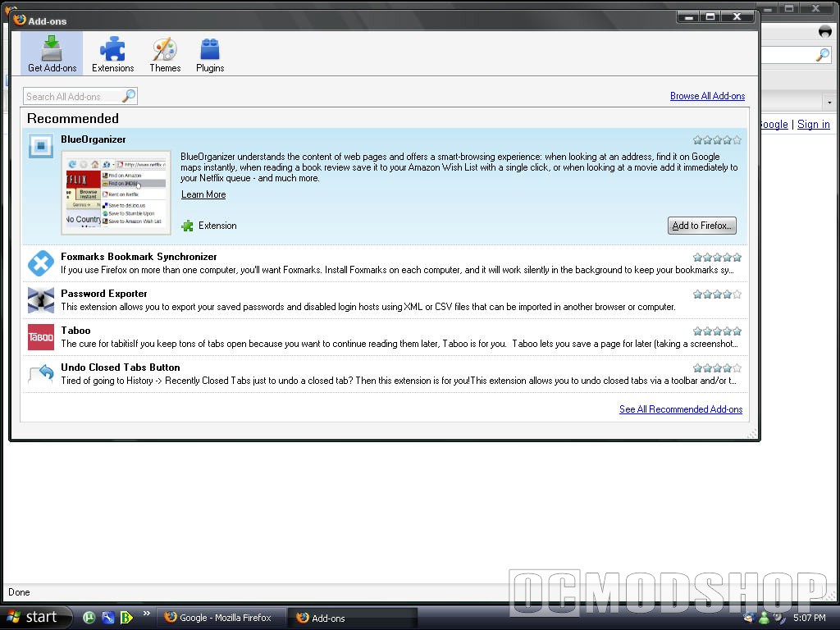This screenshot has height=630, width=840.
Task: Launch the blue quick launch icon
Action: click(x=107, y=618)
